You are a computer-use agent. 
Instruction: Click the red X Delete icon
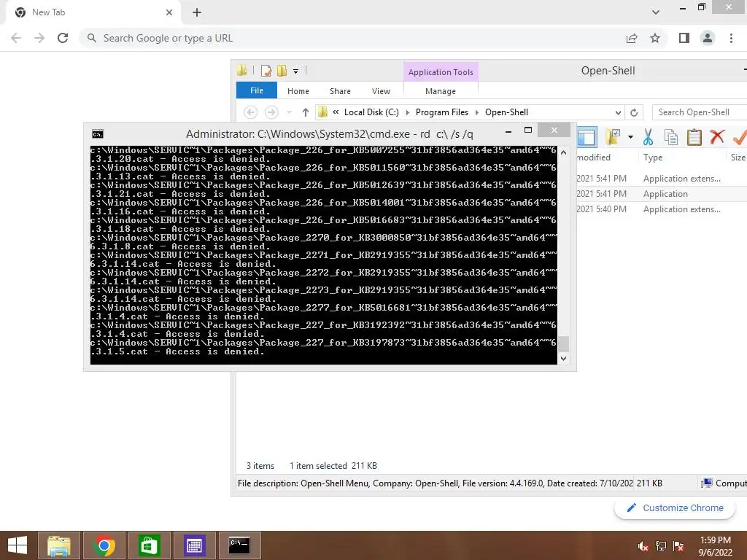point(717,137)
